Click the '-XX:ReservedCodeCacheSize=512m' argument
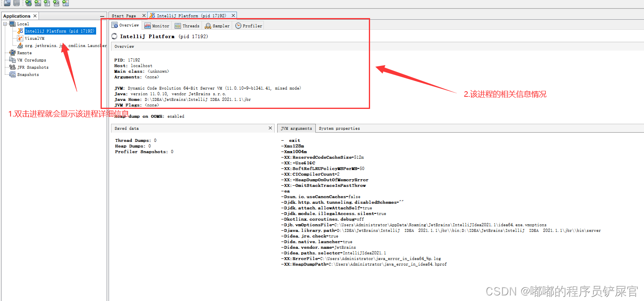644x301 pixels. [x=323, y=158]
